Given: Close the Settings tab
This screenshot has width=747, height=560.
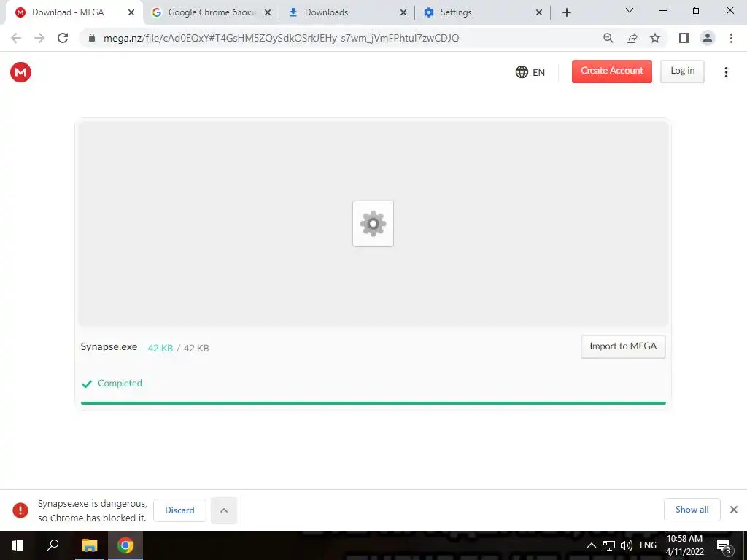Looking at the screenshot, I should 539,12.
